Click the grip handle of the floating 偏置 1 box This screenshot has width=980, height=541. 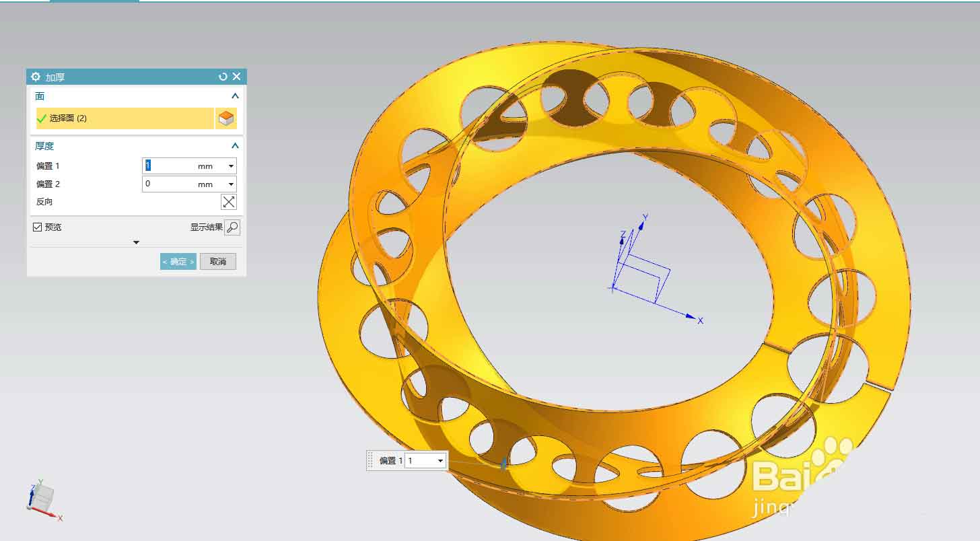click(x=371, y=460)
